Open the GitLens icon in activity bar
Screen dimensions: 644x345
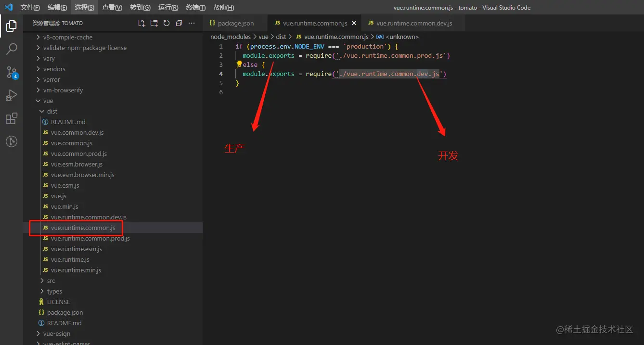[12, 141]
